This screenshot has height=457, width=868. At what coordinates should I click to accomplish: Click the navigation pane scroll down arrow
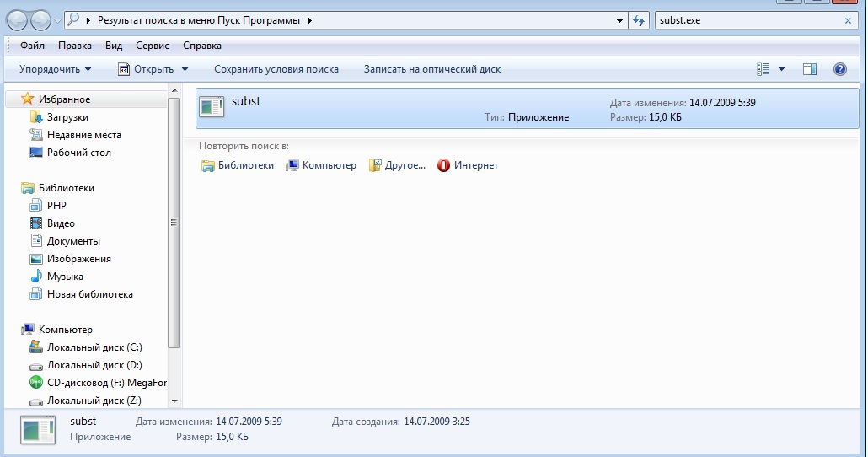tap(174, 401)
